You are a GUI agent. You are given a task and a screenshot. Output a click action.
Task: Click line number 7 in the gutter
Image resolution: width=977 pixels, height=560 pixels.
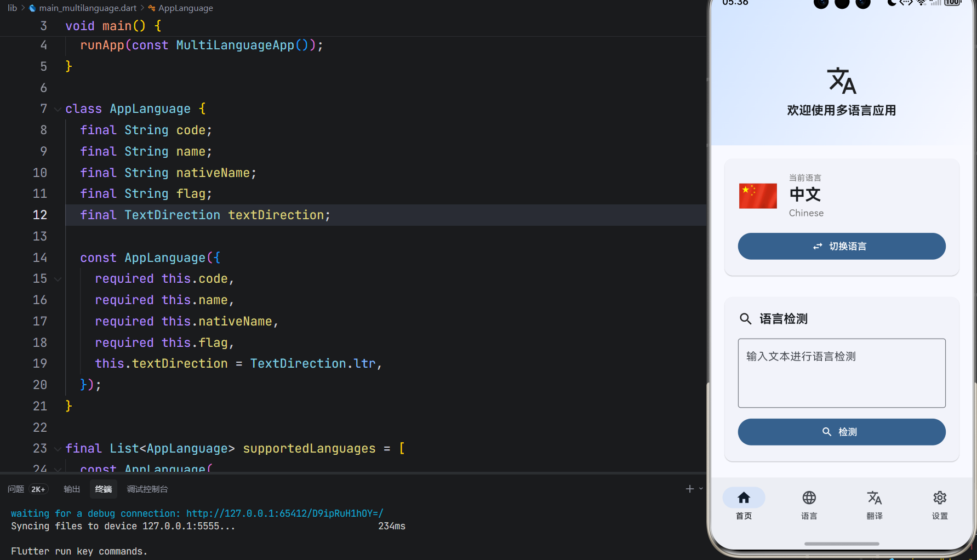point(44,108)
